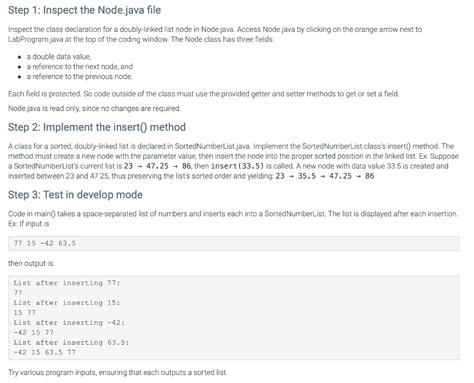The height and width of the screenshot is (383, 474).
Task: Click the 'a reference to the previous node' bullet
Action: pos(79,76)
